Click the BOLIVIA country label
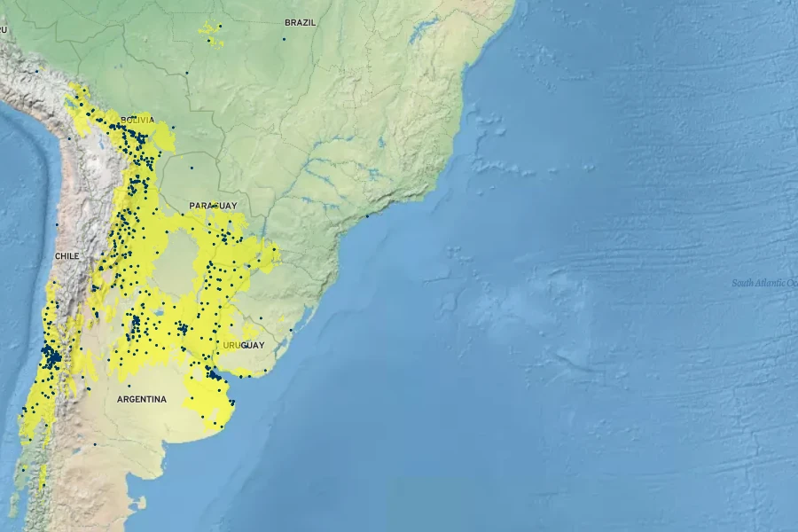This screenshot has width=798, height=532. [137, 120]
